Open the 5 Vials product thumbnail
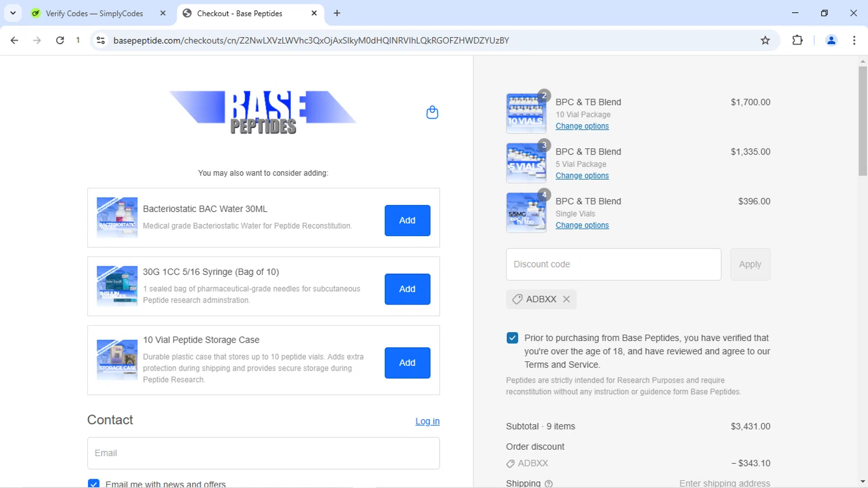This screenshot has height=488, width=868. point(526,163)
